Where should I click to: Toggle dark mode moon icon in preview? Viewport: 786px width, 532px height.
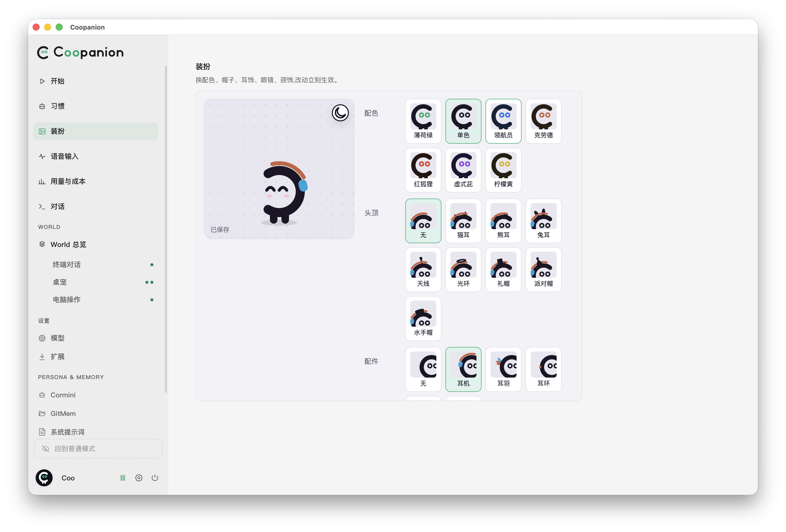(x=340, y=113)
